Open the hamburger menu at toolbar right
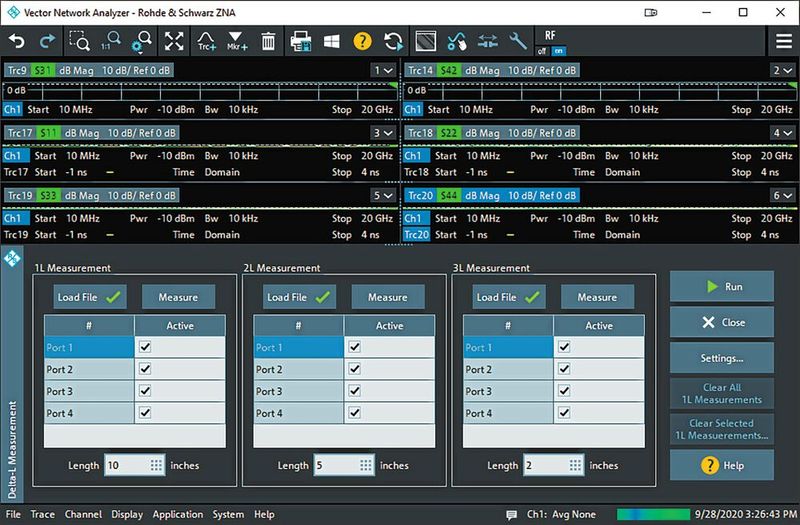 point(784,41)
